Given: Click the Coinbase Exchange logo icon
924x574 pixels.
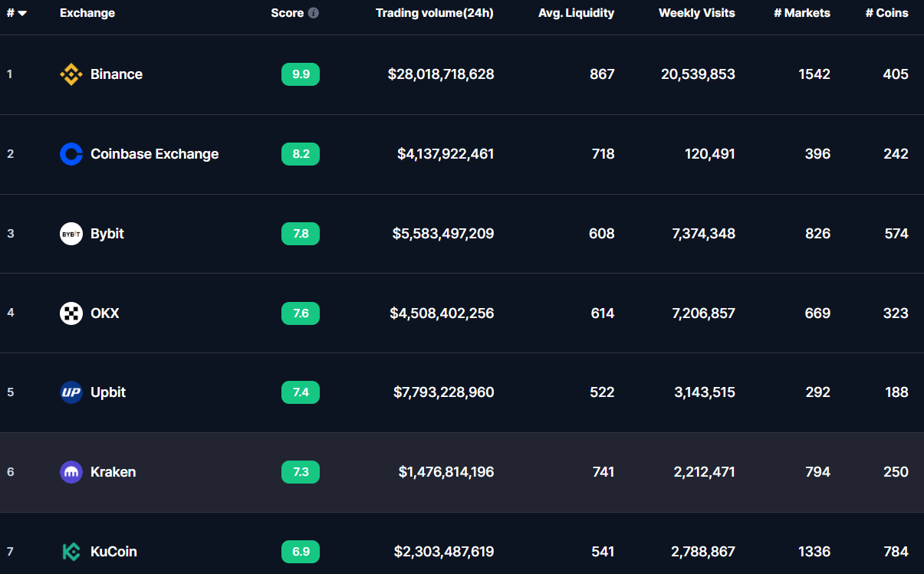Looking at the screenshot, I should pyautogui.click(x=71, y=154).
